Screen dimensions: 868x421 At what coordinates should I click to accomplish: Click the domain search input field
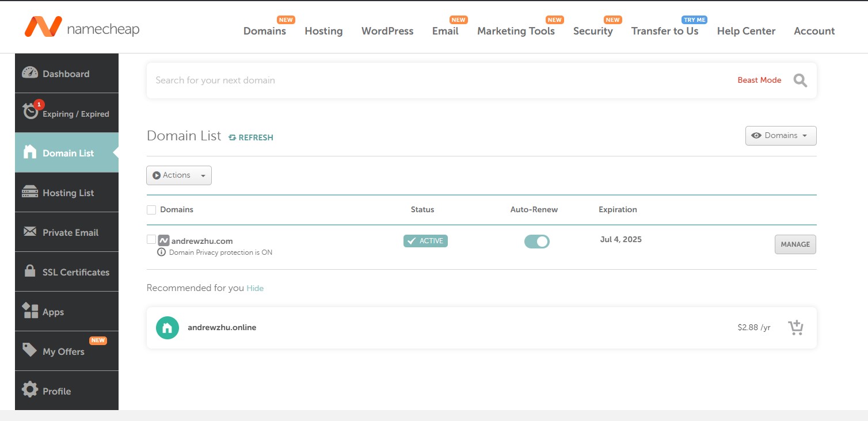coord(437,81)
